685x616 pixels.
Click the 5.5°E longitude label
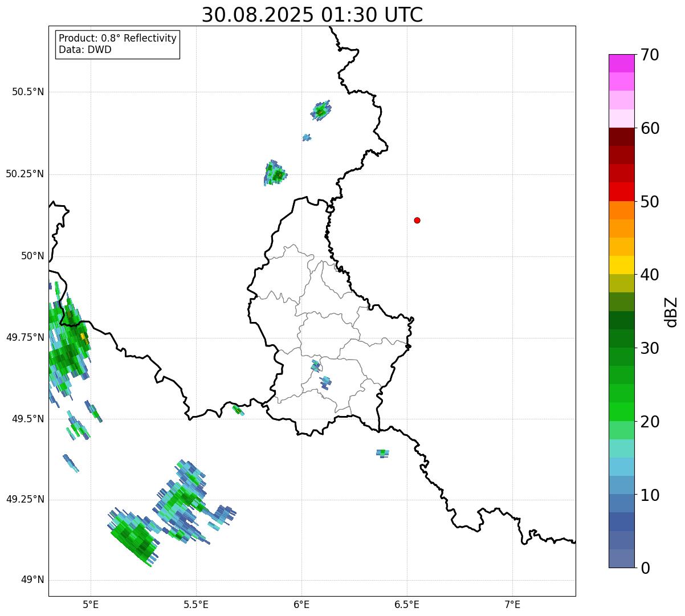196,605
